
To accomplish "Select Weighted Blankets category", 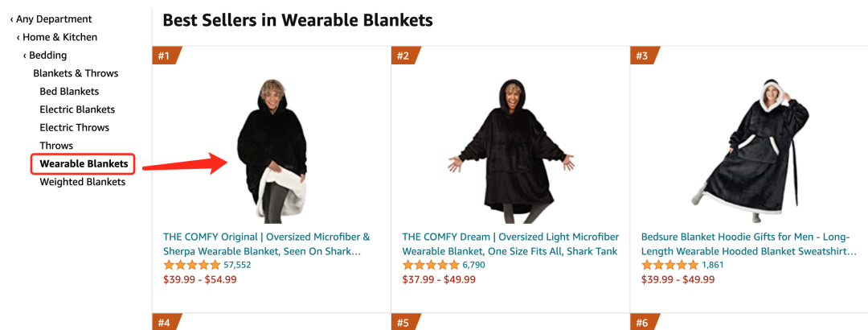I will pyautogui.click(x=82, y=182).
